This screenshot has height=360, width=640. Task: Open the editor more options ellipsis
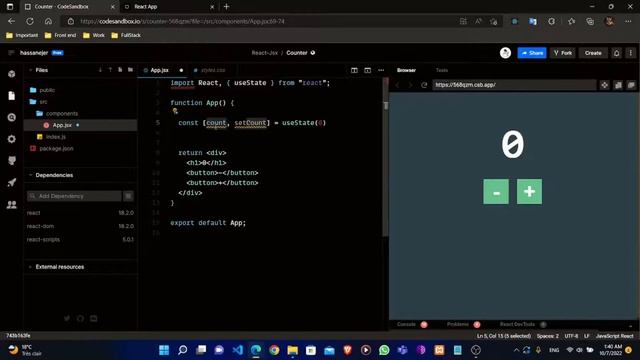pyautogui.click(x=381, y=70)
